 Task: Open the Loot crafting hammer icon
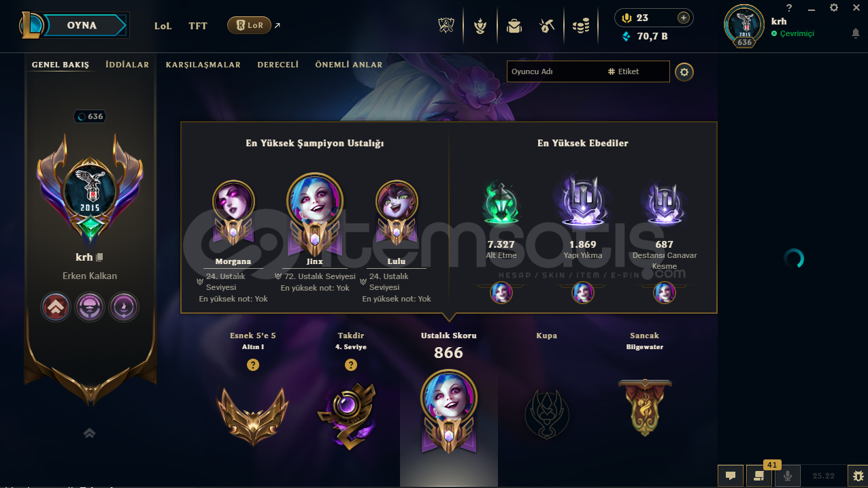click(x=547, y=26)
